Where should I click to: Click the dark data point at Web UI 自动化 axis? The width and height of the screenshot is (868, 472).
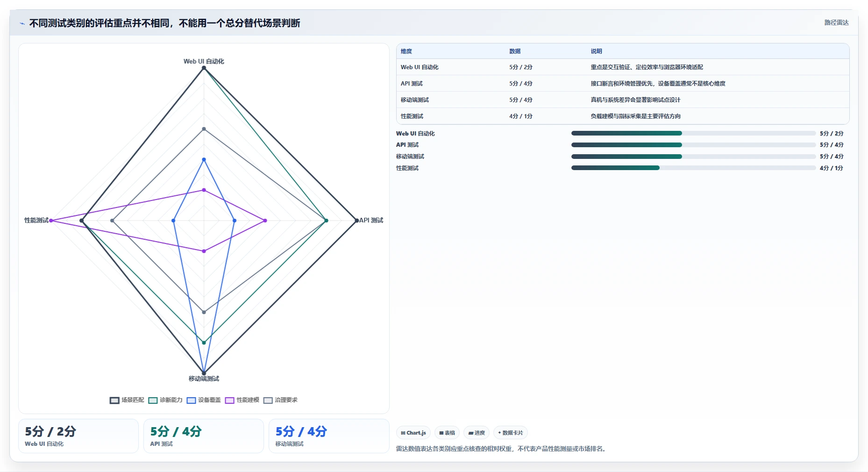[x=204, y=68]
